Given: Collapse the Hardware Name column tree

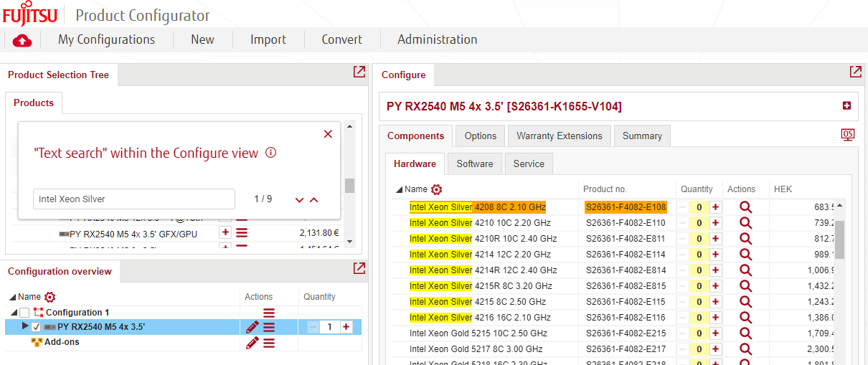Looking at the screenshot, I should click(400, 190).
